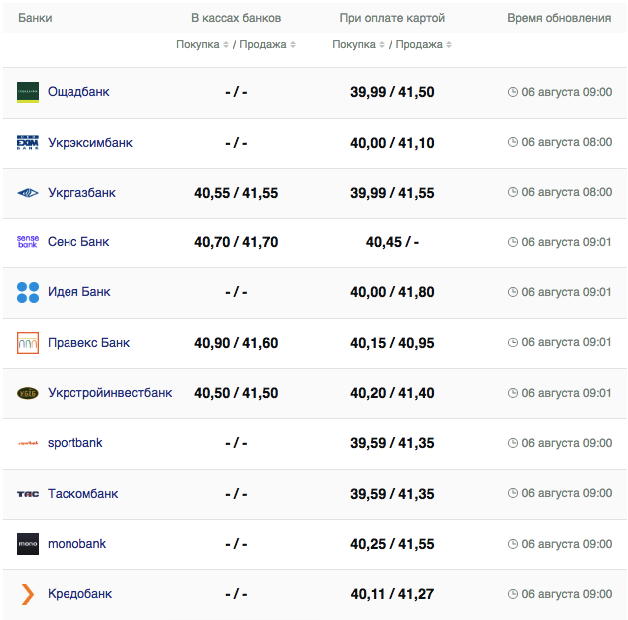Click the Укрэксимбанк logo icon

pos(28,143)
